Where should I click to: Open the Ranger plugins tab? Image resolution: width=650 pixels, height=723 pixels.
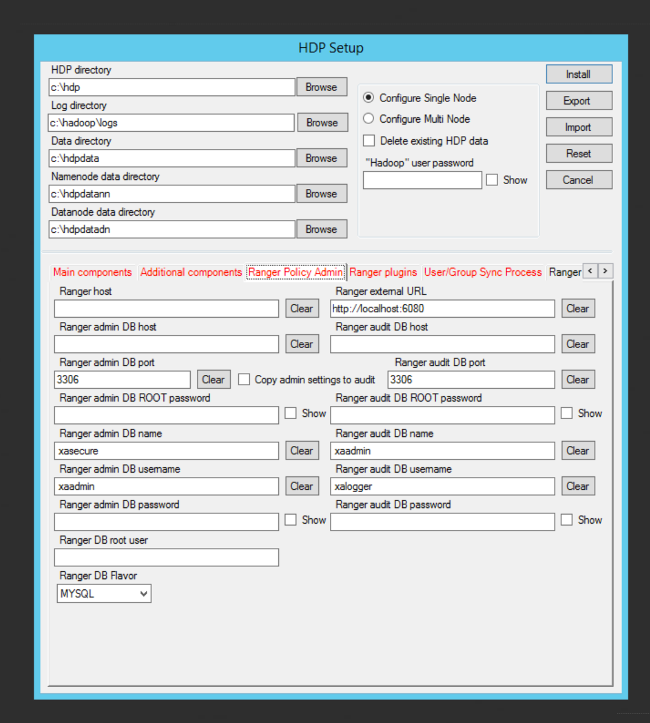[383, 272]
